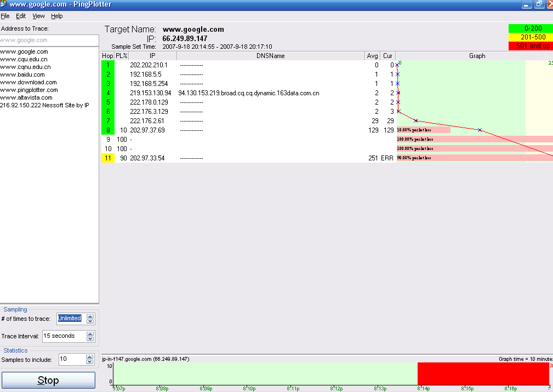Open the Help menu
Image resolution: width=553 pixels, height=392 pixels.
[x=56, y=16]
